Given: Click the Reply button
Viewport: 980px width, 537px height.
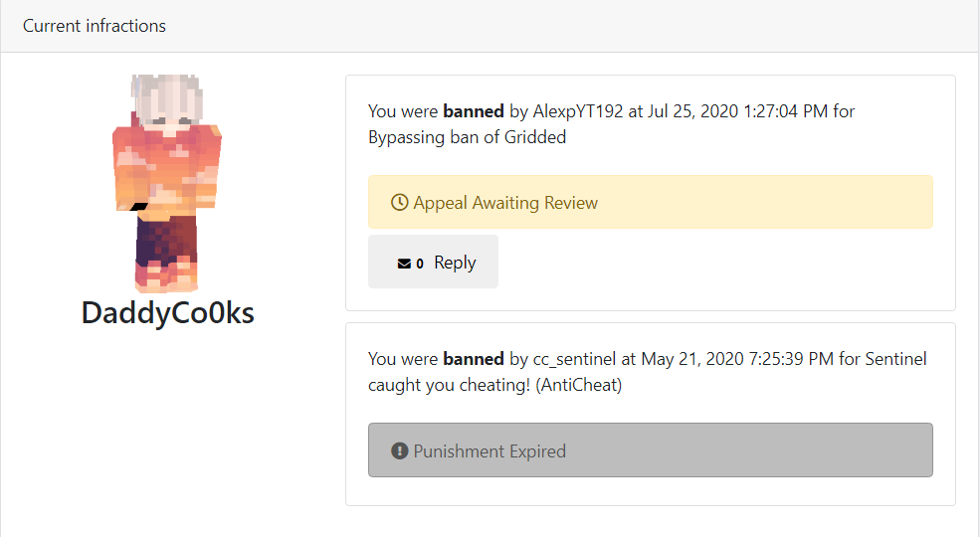Looking at the screenshot, I should 433,262.
